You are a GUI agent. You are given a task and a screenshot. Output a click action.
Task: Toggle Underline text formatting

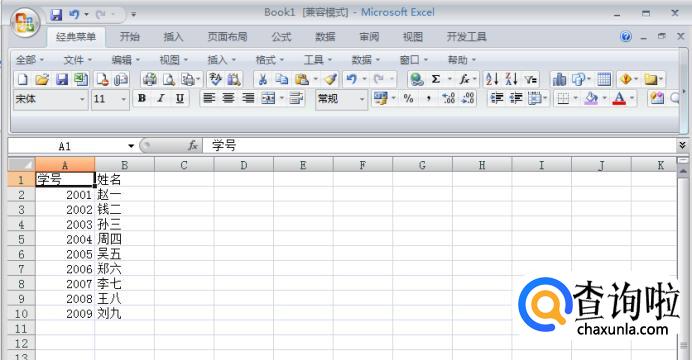tap(180, 98)
